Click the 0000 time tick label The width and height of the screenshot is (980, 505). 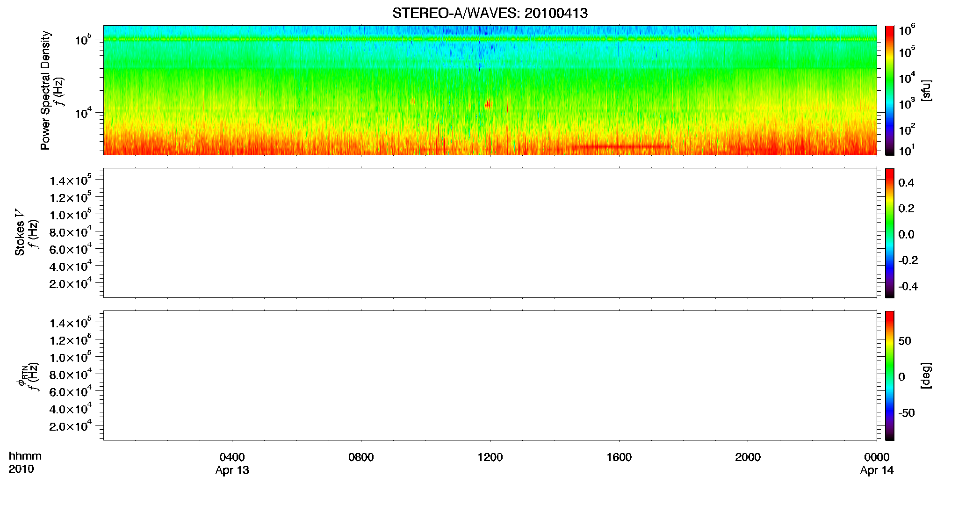[877, 457]
